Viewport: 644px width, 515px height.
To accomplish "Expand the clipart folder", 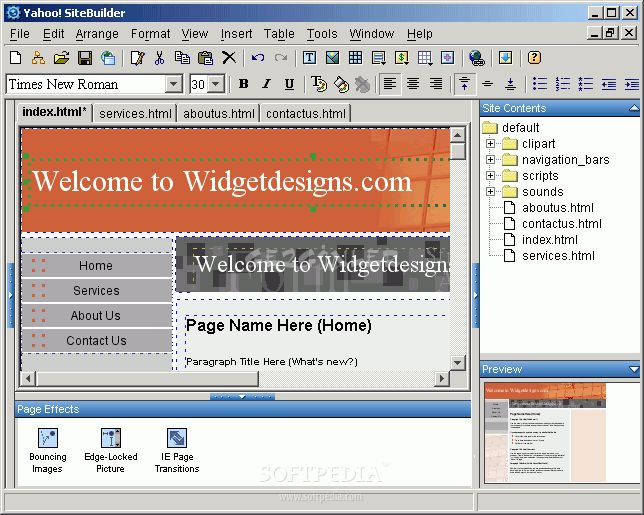I will (490, 143).
